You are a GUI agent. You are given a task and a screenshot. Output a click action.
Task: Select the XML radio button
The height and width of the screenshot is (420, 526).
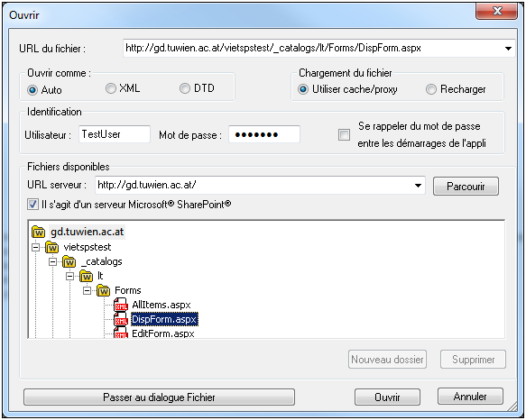[111, 88]
